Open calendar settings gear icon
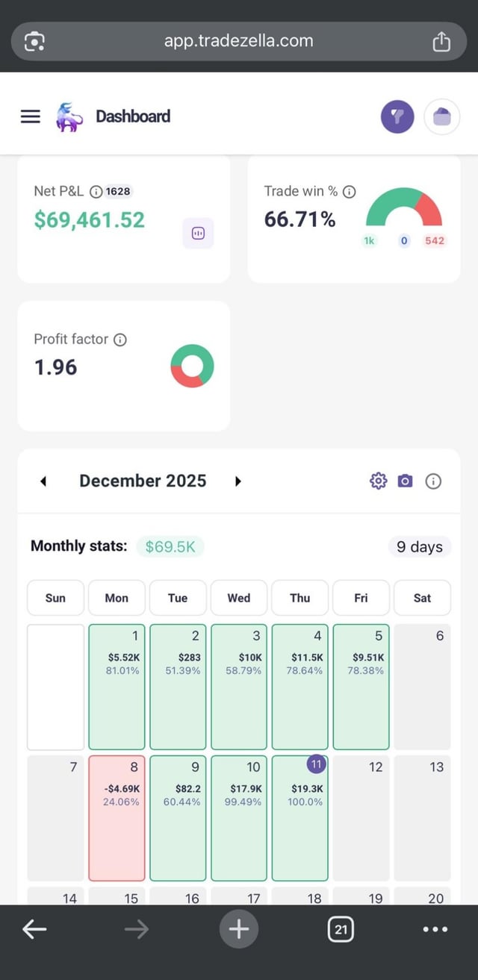Image resolution: width=478 pixels, height=980 pixels. [379, 481]
